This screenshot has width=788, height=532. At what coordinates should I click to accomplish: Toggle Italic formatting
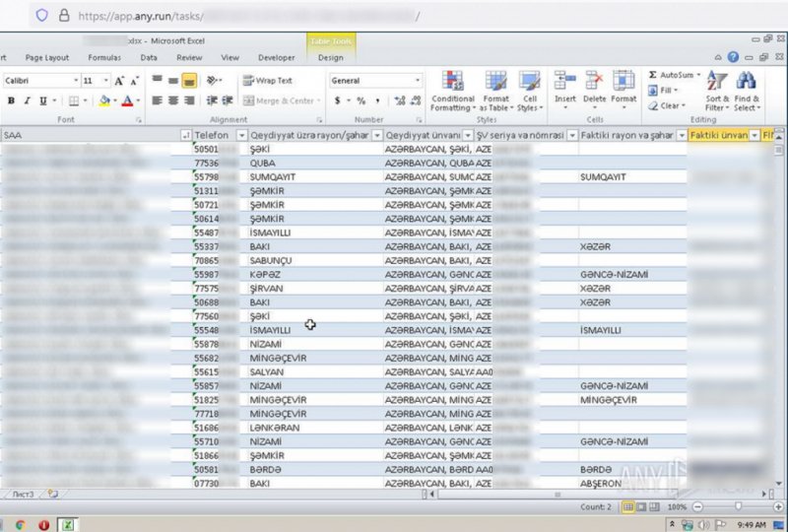[28, 100]
